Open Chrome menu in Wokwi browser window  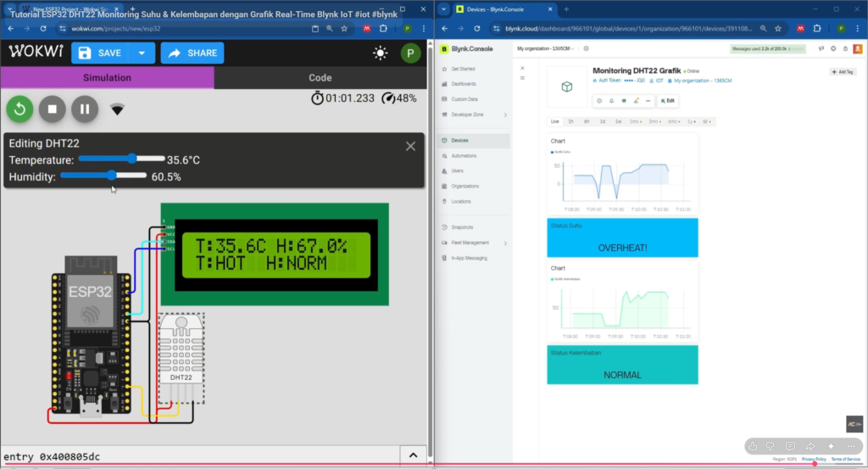point(424,28)
